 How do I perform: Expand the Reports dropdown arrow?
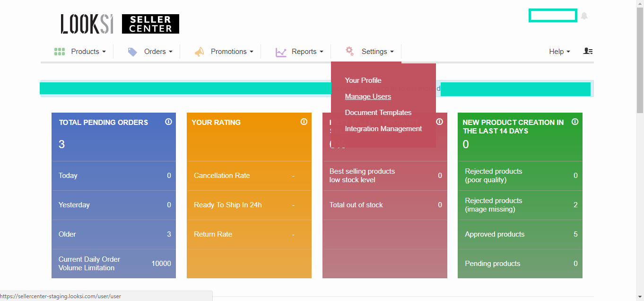(322, 52)
